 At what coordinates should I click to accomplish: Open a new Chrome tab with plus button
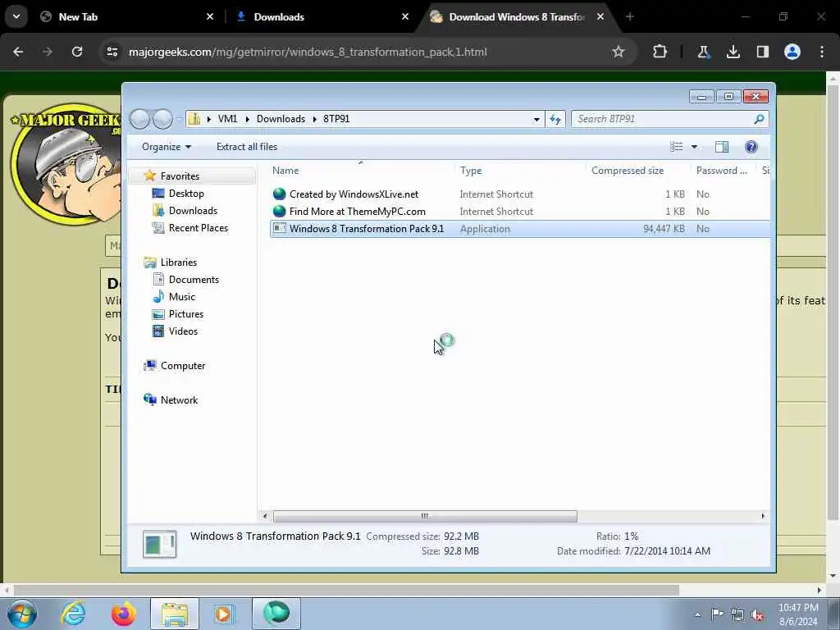[x=630, y=16]
